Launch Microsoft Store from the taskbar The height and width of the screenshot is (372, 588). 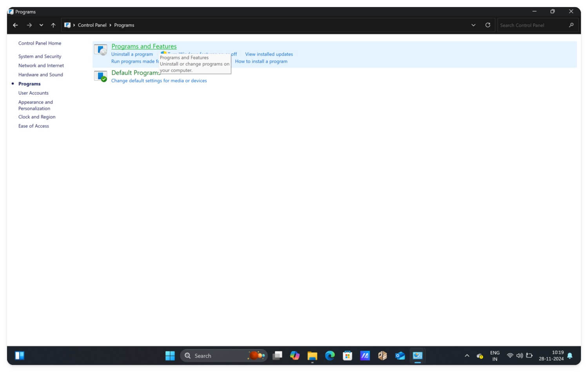click(x=347, y=356)
